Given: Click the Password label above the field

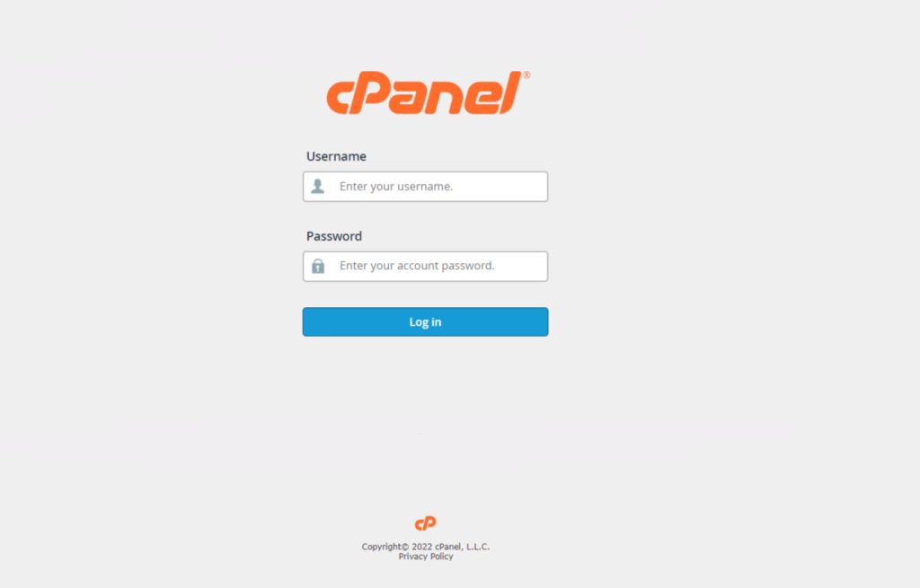Looking at the screenshot, I should pos(334,236).
